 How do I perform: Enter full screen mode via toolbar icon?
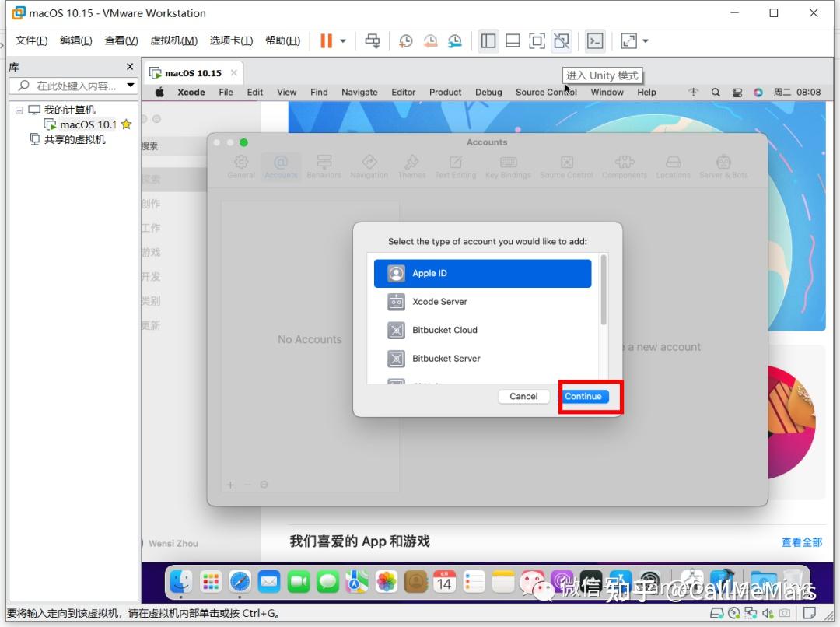[537, 40]
